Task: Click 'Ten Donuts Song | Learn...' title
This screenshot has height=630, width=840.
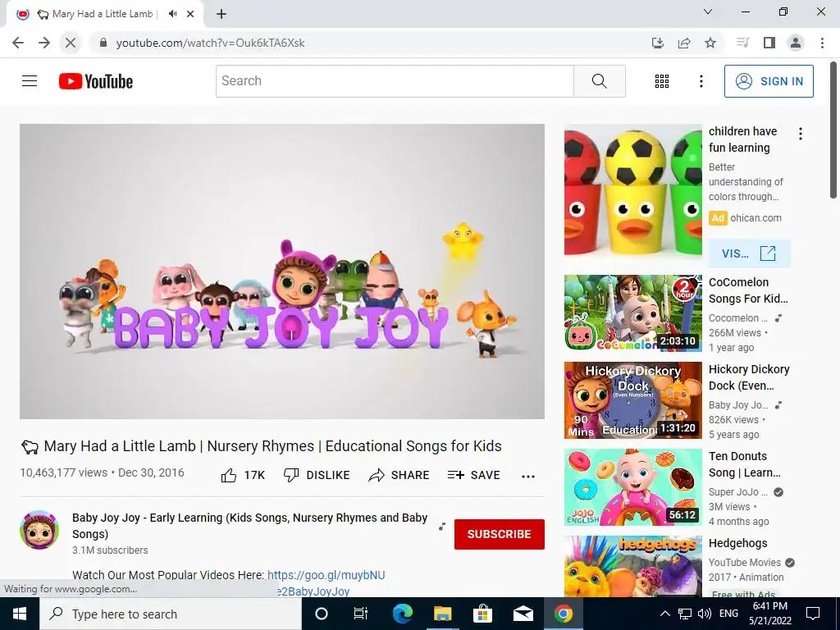Action: pos(744,464)
